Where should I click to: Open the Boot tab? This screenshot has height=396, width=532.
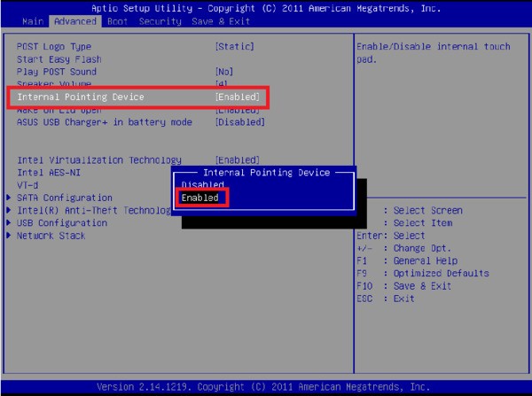[x=118, y=20]
